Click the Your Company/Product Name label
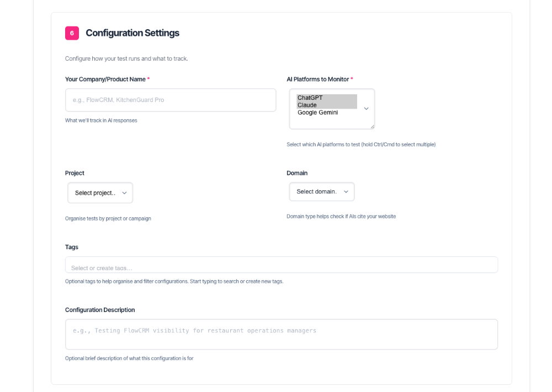Viewport: 552px width, 392px height. 105,79
